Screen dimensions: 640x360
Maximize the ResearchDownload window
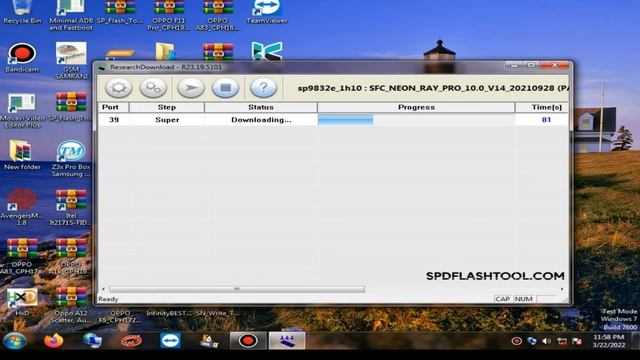531,65
